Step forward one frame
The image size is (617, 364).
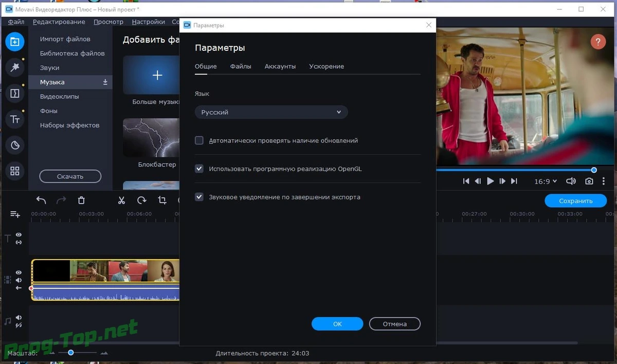pos(502,181)
